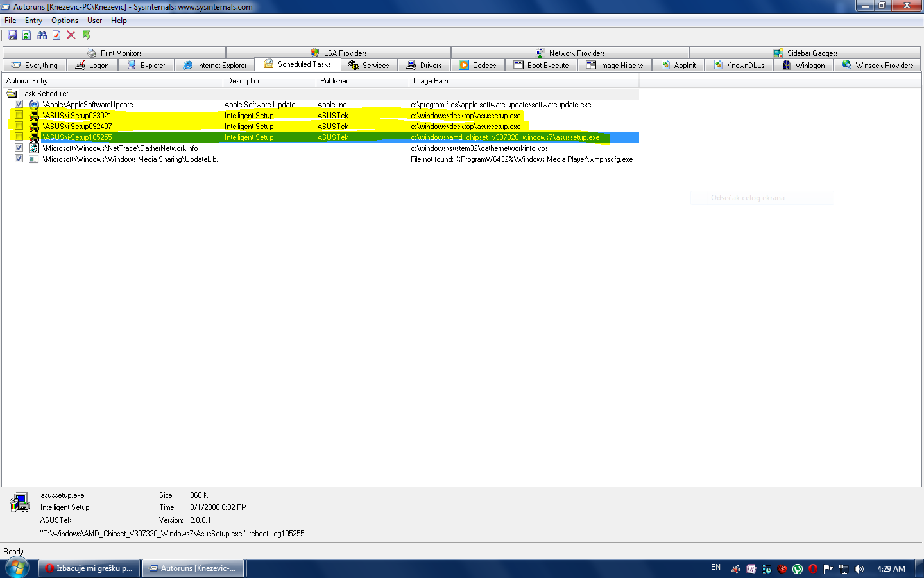Click the 4:29 AM taskbar clock
This screenshot has height=578, width=924.
coord(891,568)
